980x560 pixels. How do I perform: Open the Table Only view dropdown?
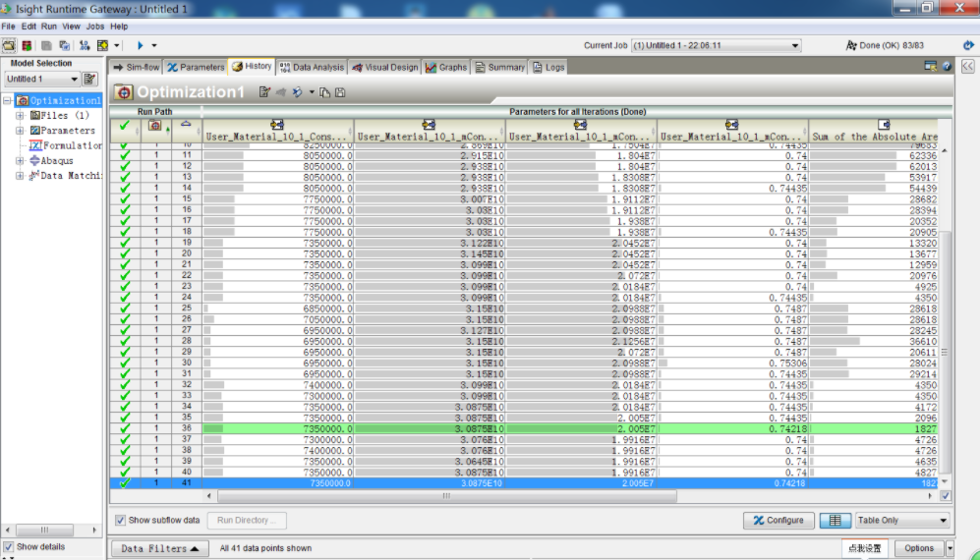903,520
